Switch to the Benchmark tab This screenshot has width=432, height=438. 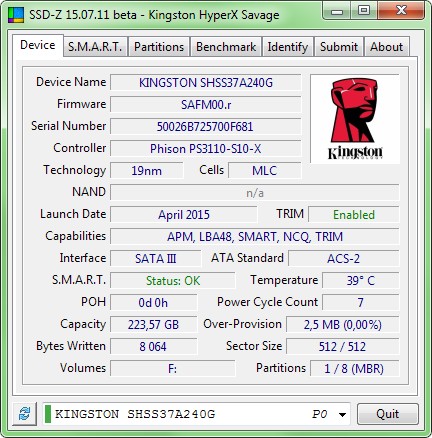pos(226,47)
